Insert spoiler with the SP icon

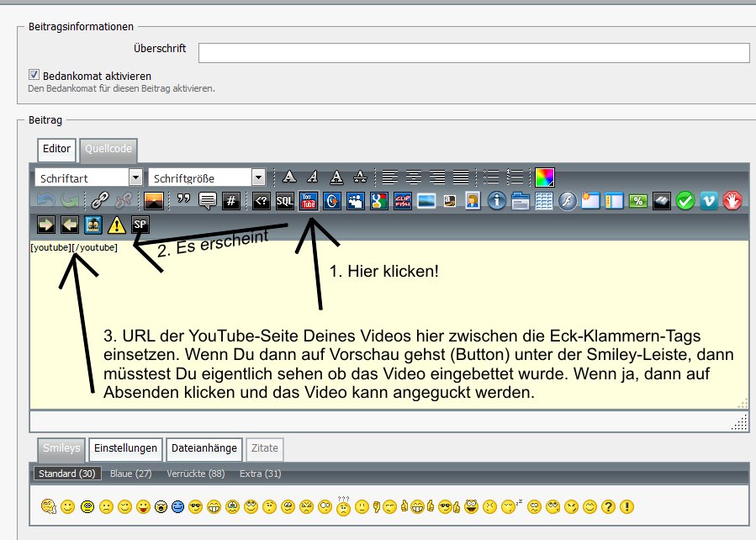(x=140, y=225)
